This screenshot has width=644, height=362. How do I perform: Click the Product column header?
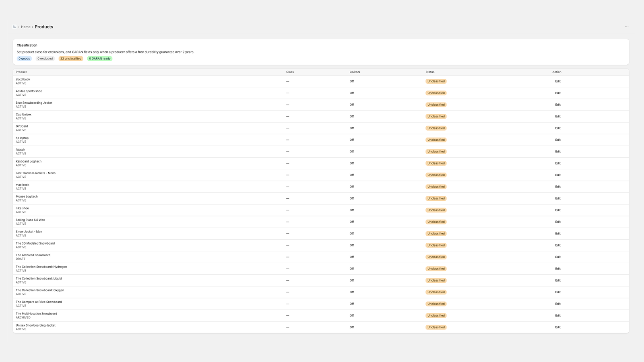coord(21,72)
